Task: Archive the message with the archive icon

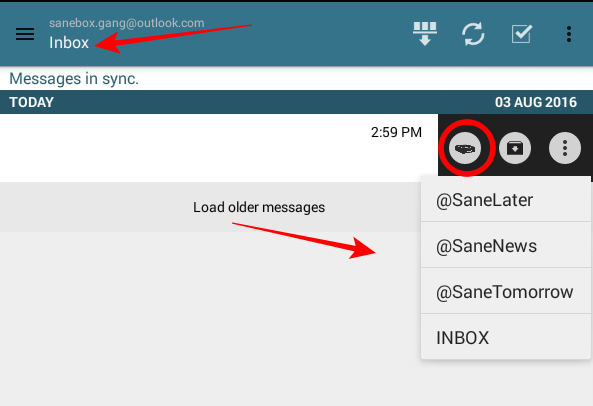Action: [x=515, y=148]
